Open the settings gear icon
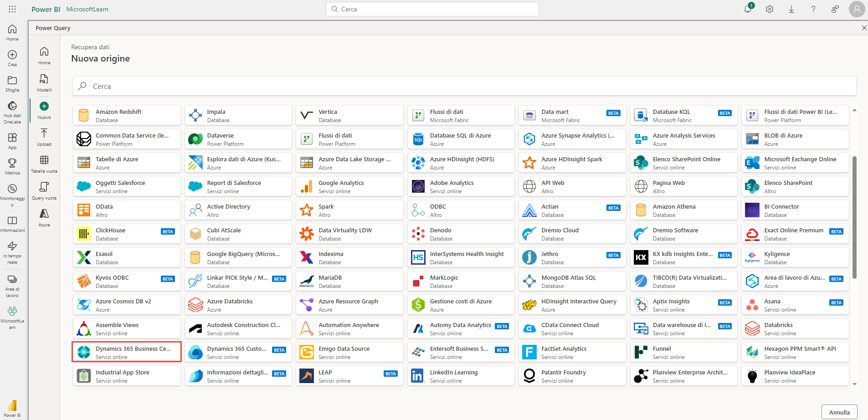The image size is (868, 420). [x=770, y=9]
